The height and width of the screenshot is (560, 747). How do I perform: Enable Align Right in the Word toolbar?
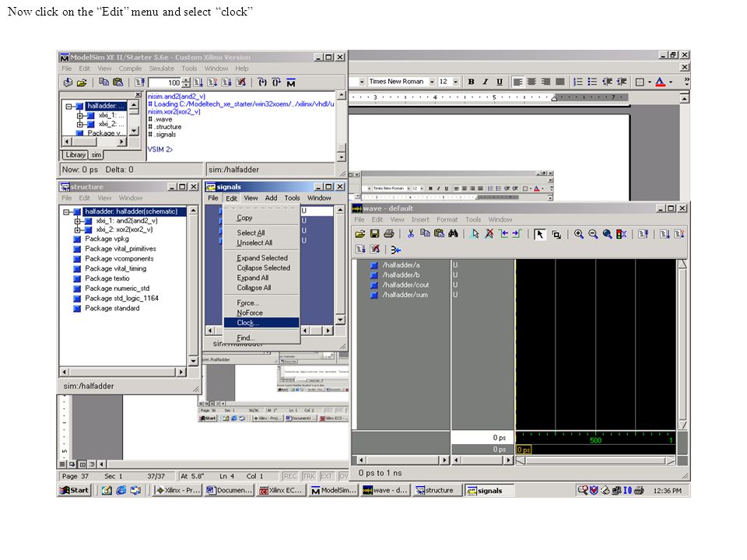(x=546, y=82)
